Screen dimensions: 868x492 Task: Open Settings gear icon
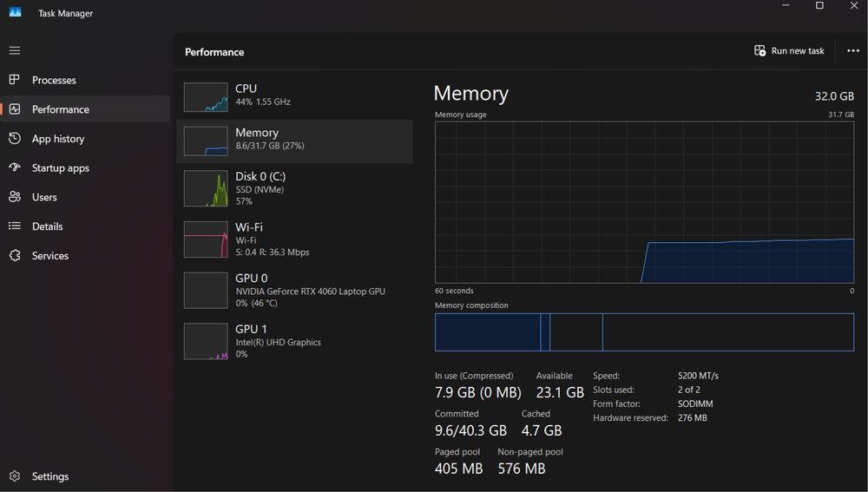(15, 476)
